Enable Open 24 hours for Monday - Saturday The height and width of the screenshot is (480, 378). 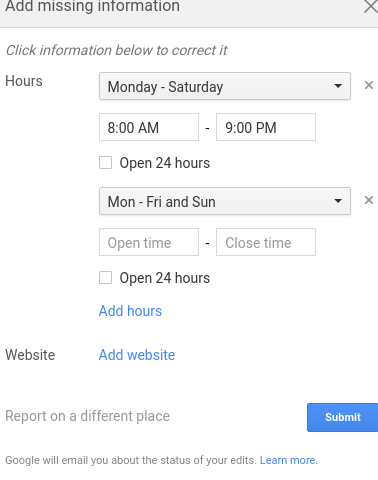(106, 163)
